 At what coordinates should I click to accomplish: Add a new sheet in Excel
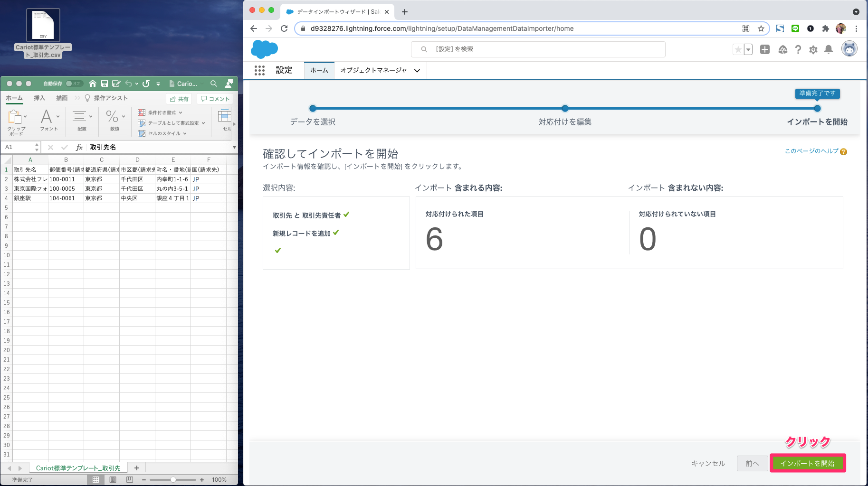pos(137,468)
